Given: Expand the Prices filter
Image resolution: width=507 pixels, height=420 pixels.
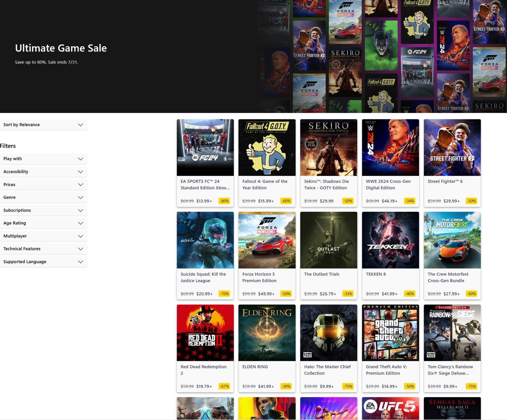Looking at the screenshot, I should click(43, 185).
